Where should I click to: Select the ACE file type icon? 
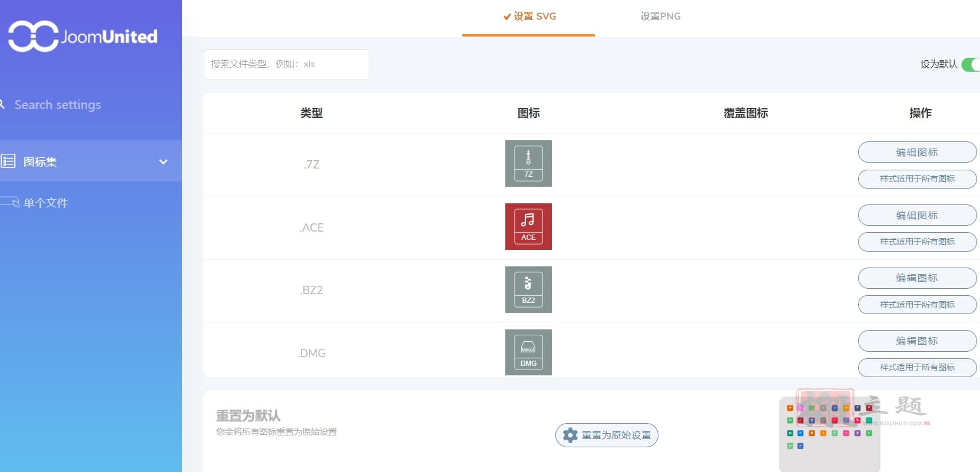[528, 226]
